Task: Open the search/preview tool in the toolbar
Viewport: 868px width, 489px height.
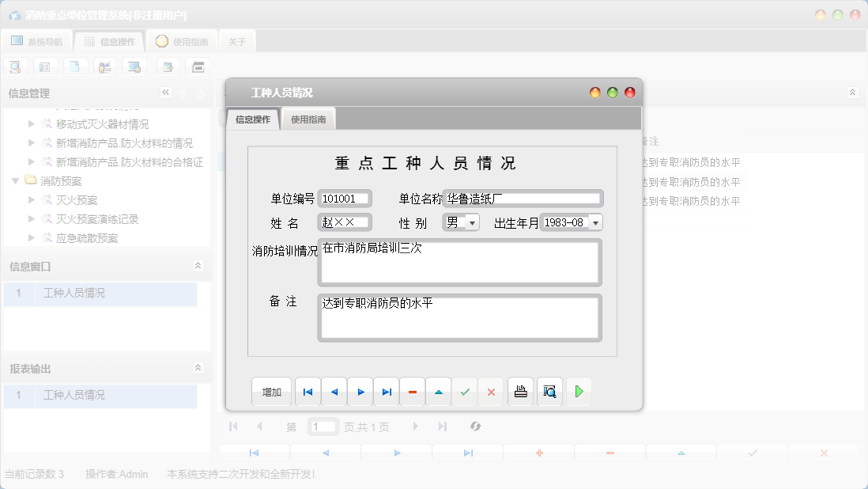Action: 15,66
